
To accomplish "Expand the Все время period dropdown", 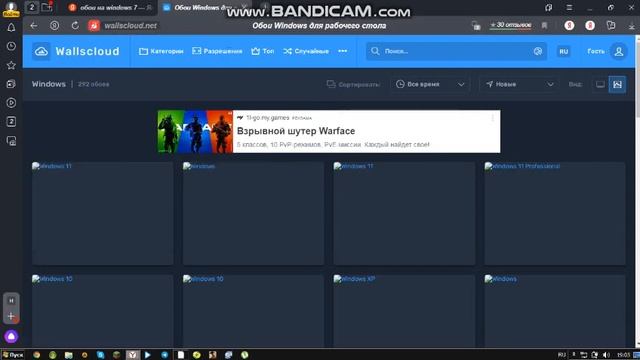I will (430, 84).
